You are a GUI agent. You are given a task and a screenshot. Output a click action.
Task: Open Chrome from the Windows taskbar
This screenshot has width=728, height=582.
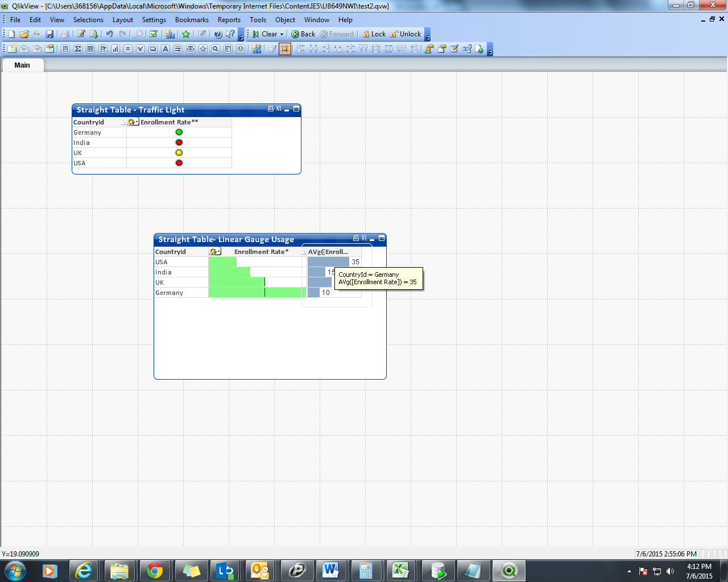[154, 571]
